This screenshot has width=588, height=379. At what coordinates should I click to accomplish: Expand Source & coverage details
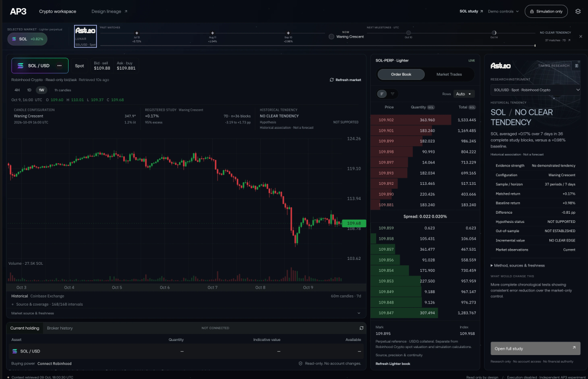pos(47,304)
